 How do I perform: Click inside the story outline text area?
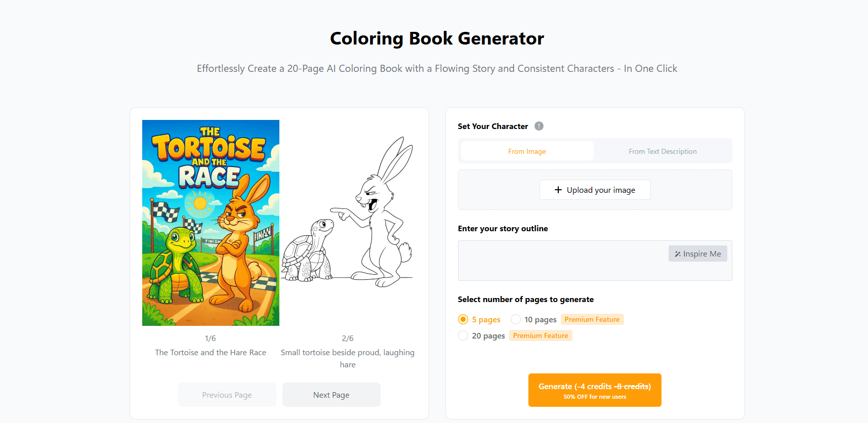[557, 268]
